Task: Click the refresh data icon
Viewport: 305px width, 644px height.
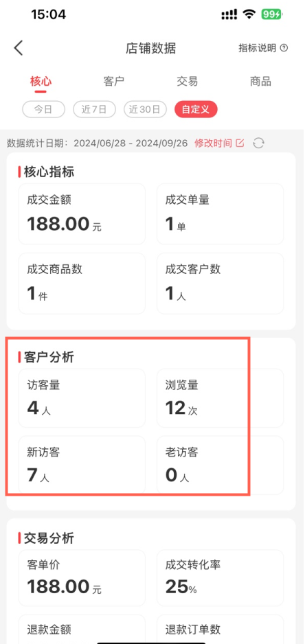Action: coord(258,143)
